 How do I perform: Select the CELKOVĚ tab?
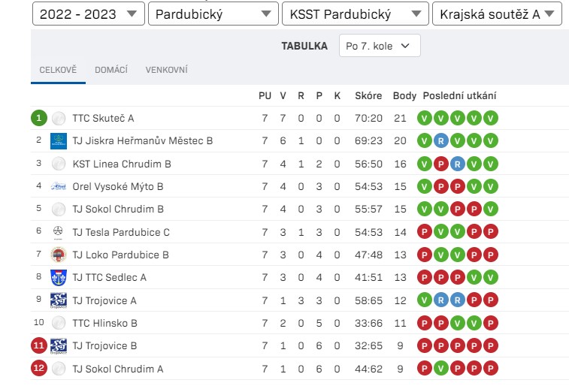[58, 70]
